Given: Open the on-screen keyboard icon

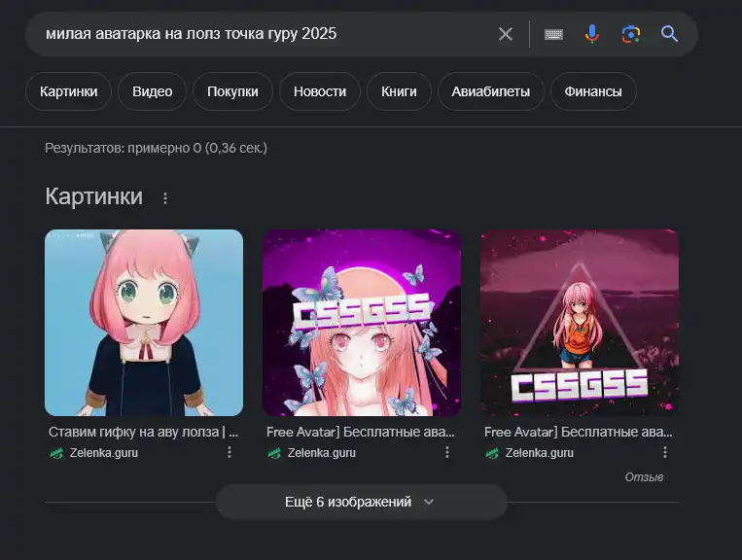Looking at the screenshot, I should (x=553, y=34).
